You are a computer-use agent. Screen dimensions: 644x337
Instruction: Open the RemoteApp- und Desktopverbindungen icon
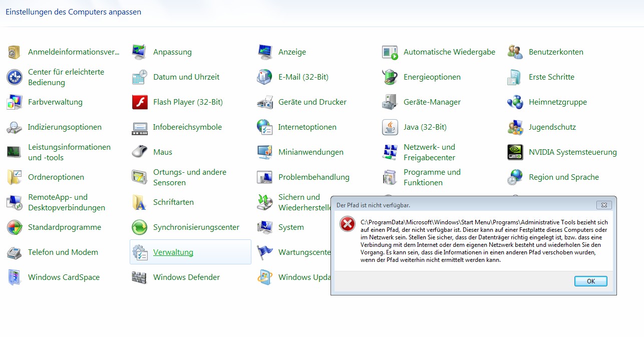(14, 202)
